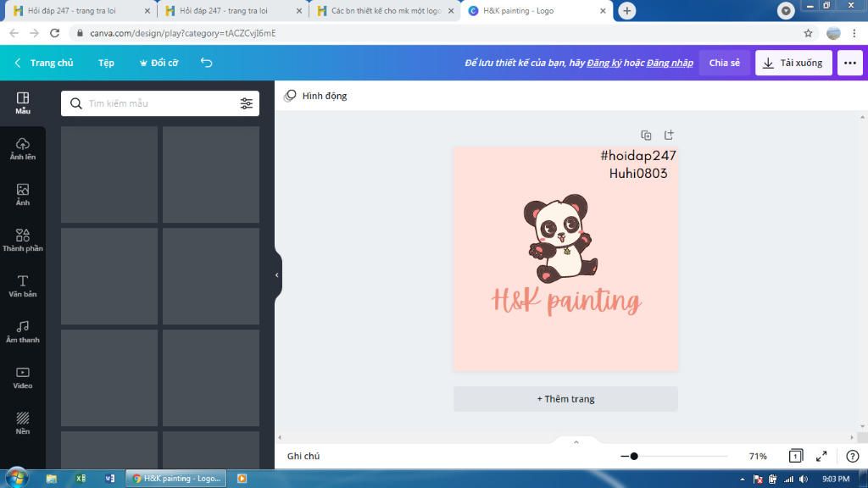The height and width of the screenshot is (488, 868).
Task: Open the media player taskbar icon
Action: pos(242,479)
